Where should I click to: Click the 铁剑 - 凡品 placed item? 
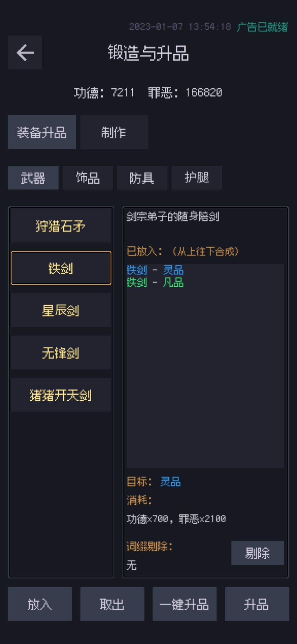(155, 283)
